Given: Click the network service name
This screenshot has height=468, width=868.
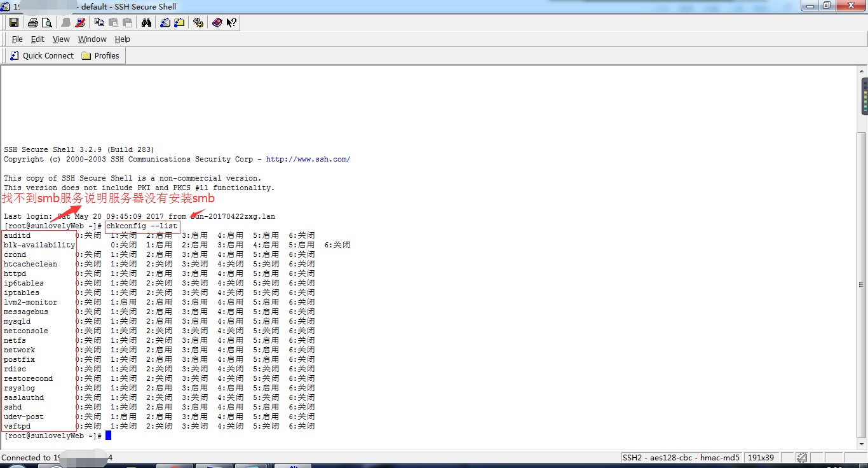Looking at the screenshot, I should pyautogui.click(x=20, y=350).
